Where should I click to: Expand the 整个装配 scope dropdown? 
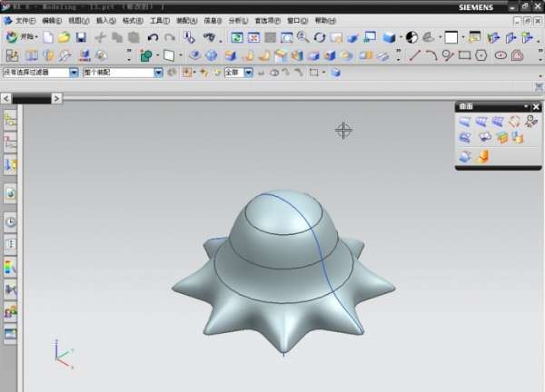click(x=158, y=72)
